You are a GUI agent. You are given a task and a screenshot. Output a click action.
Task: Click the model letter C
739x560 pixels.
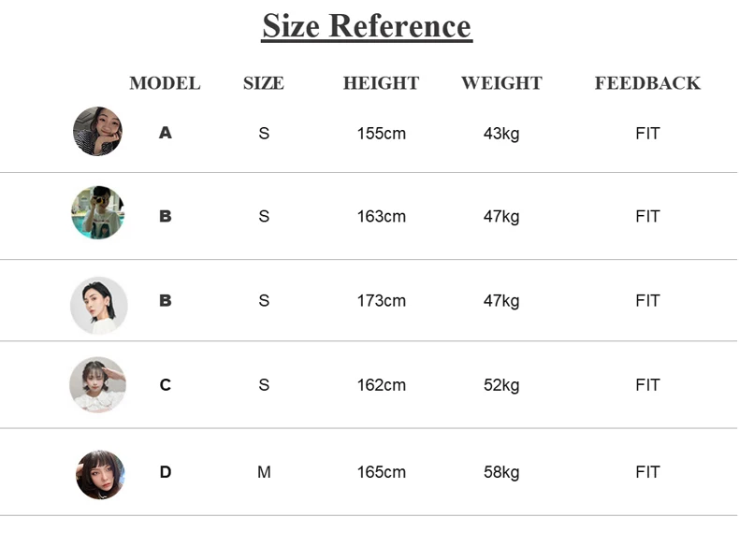166,384
